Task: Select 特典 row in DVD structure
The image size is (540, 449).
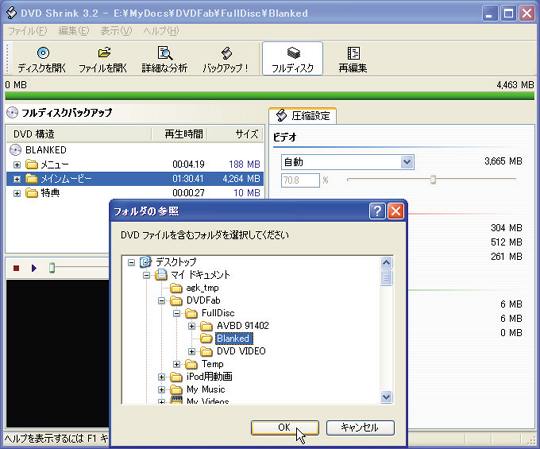Action: [135, 193]
